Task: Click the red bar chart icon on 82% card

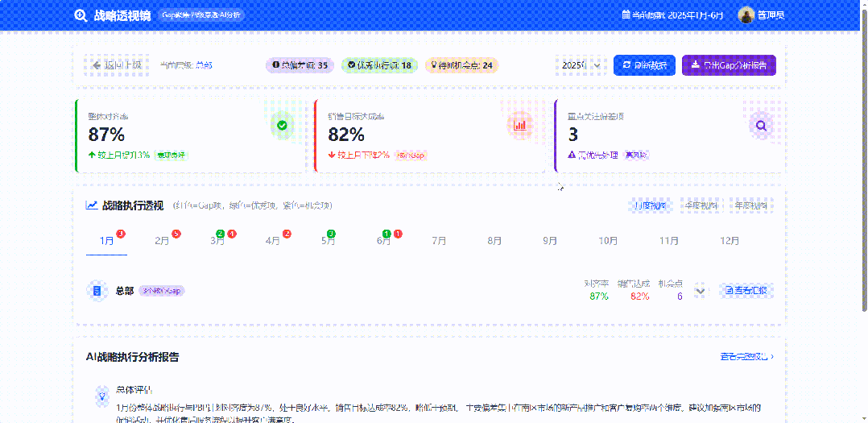Action: point(520,125)
